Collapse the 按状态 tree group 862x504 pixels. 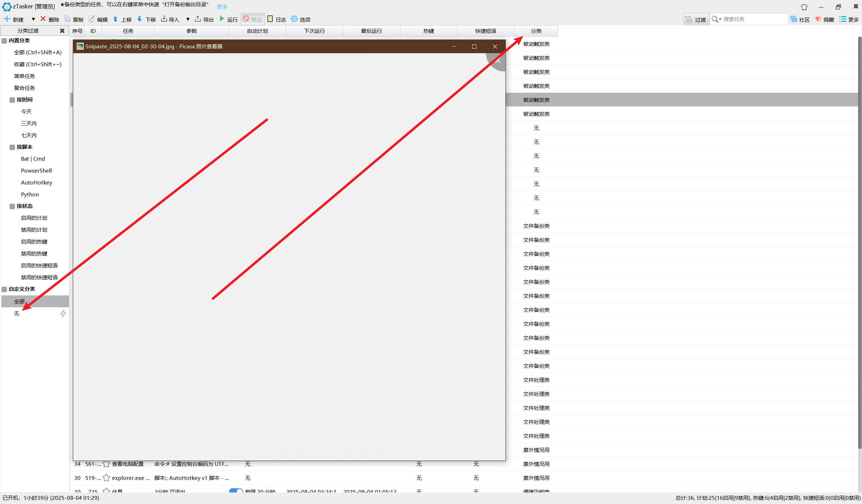pyautogui.click(x=12, y=206)
